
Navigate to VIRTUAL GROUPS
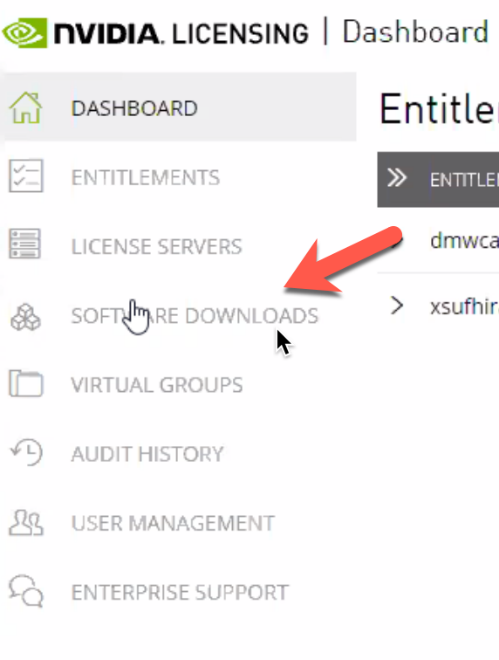(157, 385)
